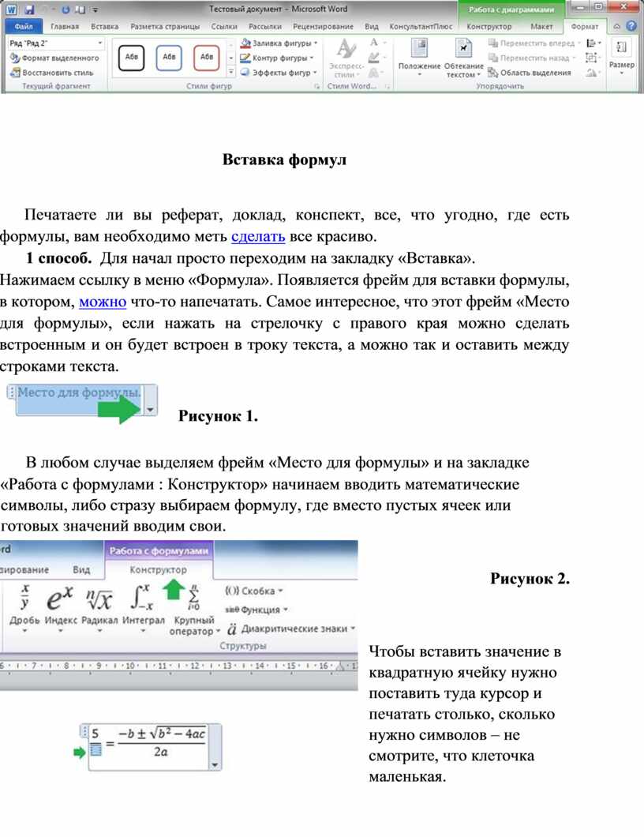Follow the можно hyperlink
644x837 pixels.
pos(103,302)
